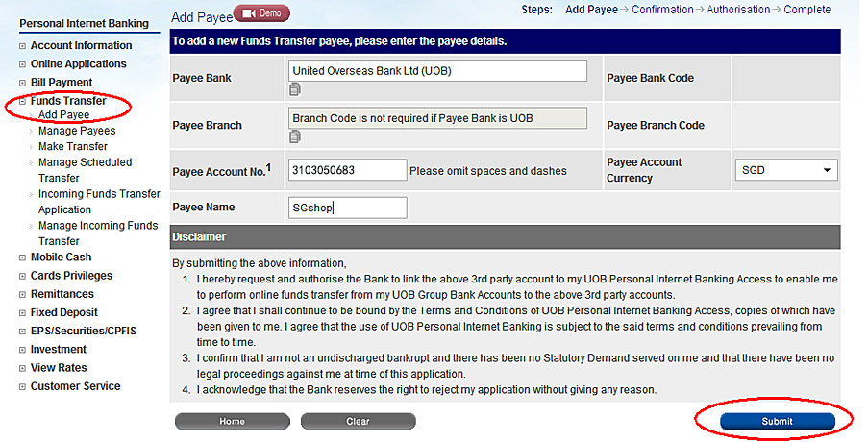
Task: Click the Payee Account No. field
Action: tap(346, 171)
